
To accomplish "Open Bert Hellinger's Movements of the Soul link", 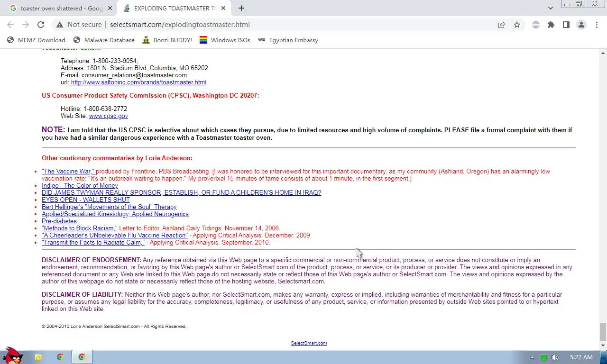I will [109, 207].
